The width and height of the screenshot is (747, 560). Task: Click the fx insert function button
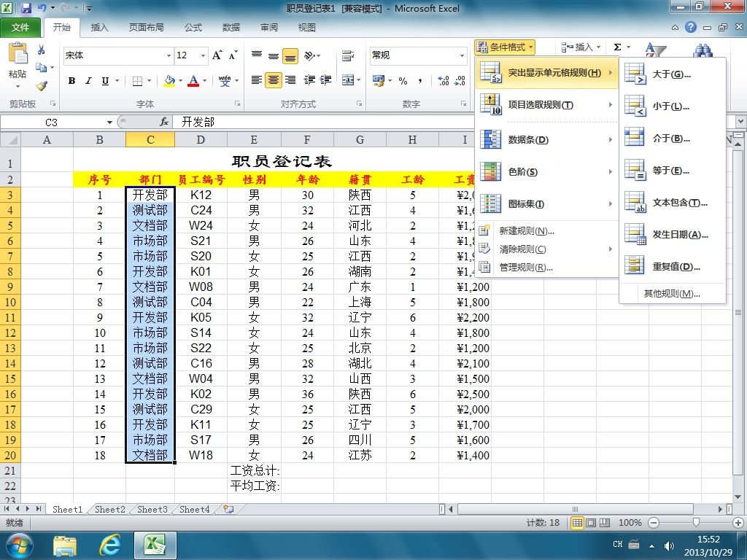tap(164, 122)
